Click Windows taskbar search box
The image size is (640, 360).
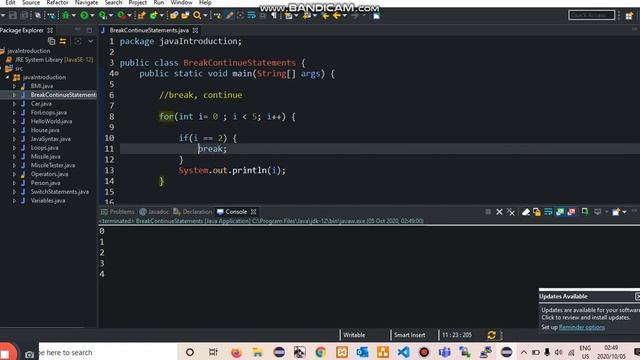(x=108, y=352)
